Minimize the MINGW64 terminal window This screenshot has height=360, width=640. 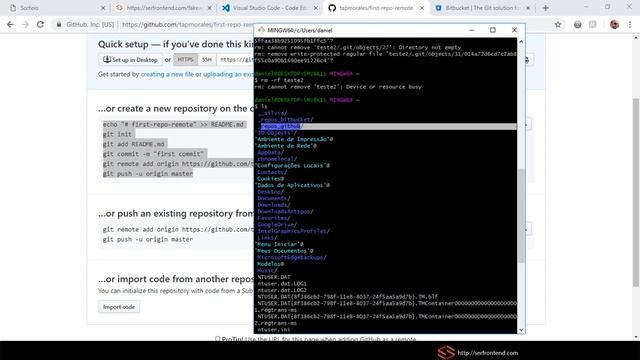[471, 30]
